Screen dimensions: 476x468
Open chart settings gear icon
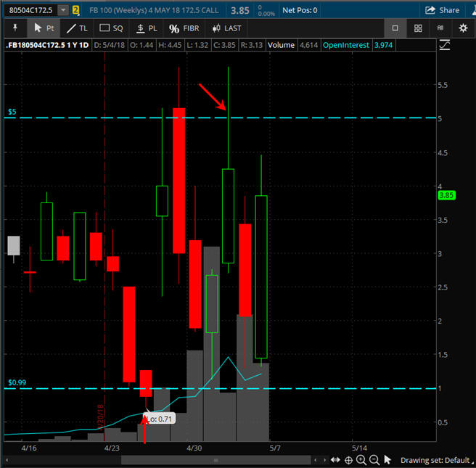click(464, 28)
